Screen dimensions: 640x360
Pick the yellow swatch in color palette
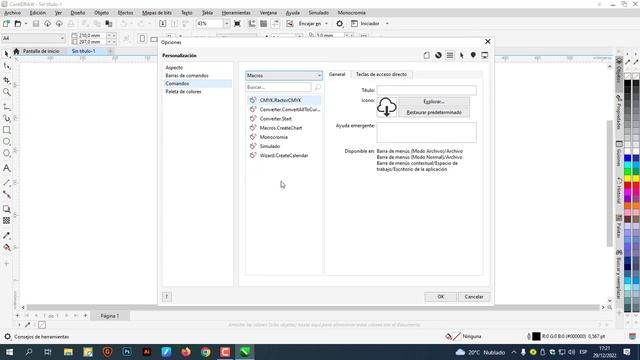pos(628,179)
